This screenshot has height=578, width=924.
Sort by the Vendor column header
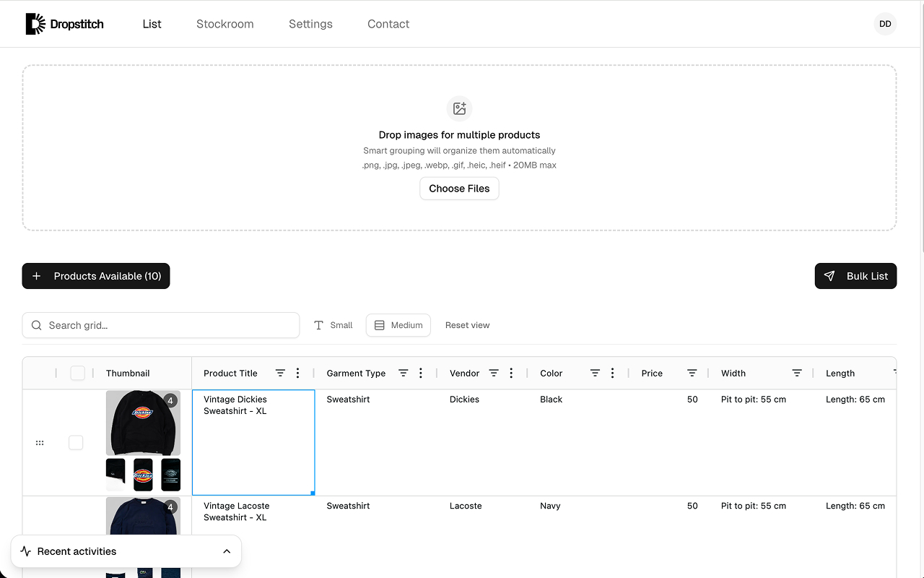coord(464,374)
